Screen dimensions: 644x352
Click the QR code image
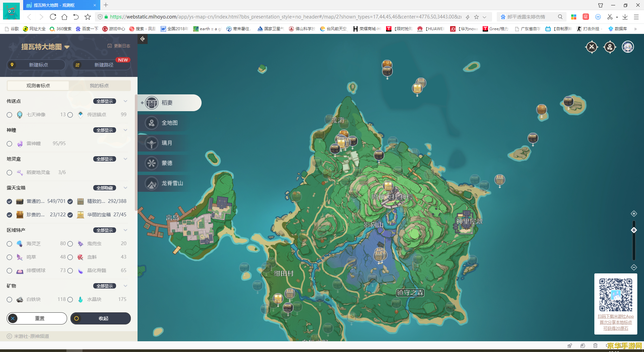[x=616, y=295]
